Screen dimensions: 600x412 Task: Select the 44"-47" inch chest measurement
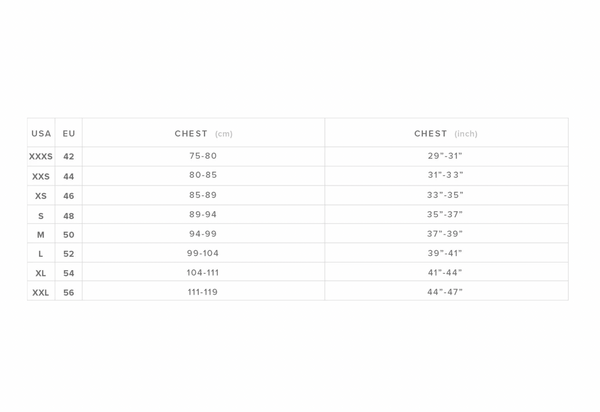445,292
